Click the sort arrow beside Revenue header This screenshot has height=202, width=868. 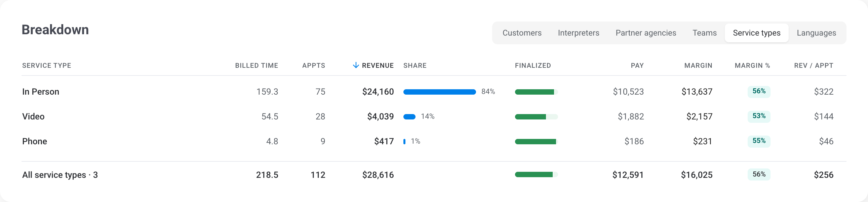coord(355,65)
